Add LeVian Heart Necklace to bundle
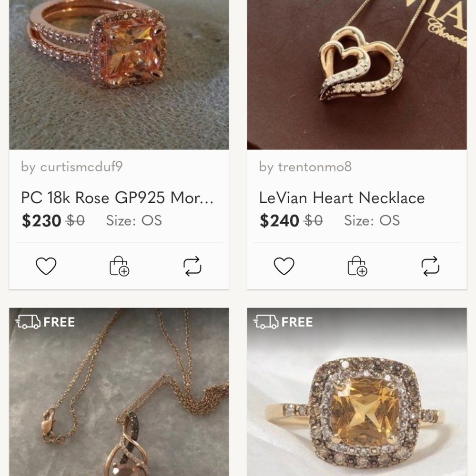 coord(357,266)
